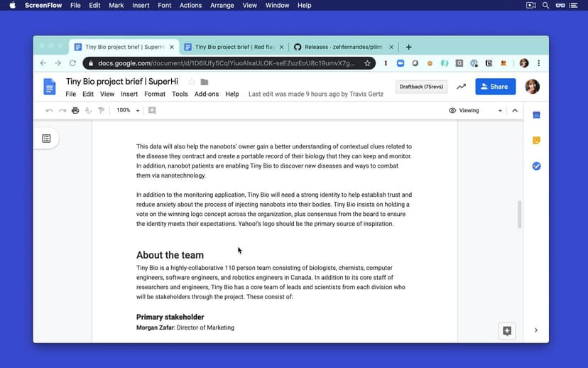Open the 100% zoom level dropdown
Viewport: 588px width, 368px height.
pyautogui.click(x=129, y=111)
